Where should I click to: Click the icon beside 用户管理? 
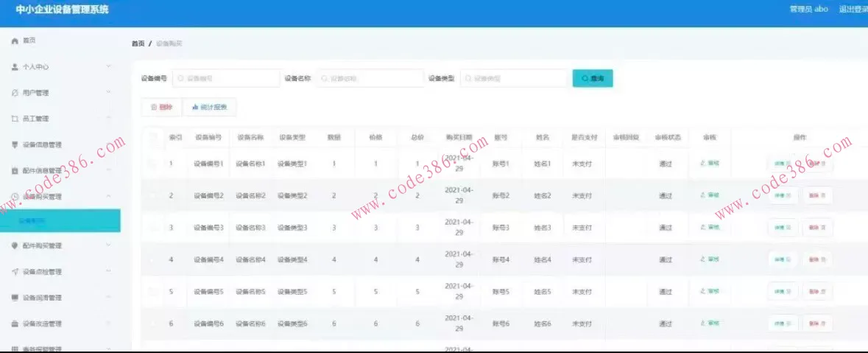tap(15, 93)
